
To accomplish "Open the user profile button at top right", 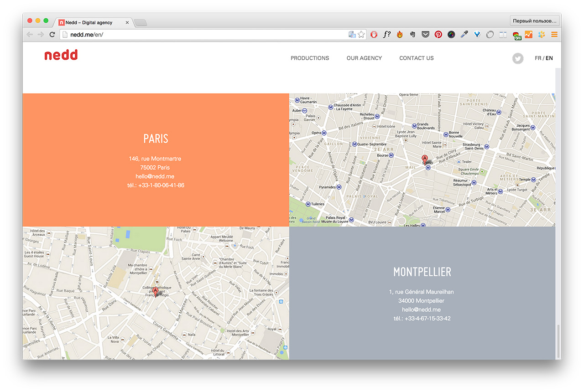I will pos(535,21).
